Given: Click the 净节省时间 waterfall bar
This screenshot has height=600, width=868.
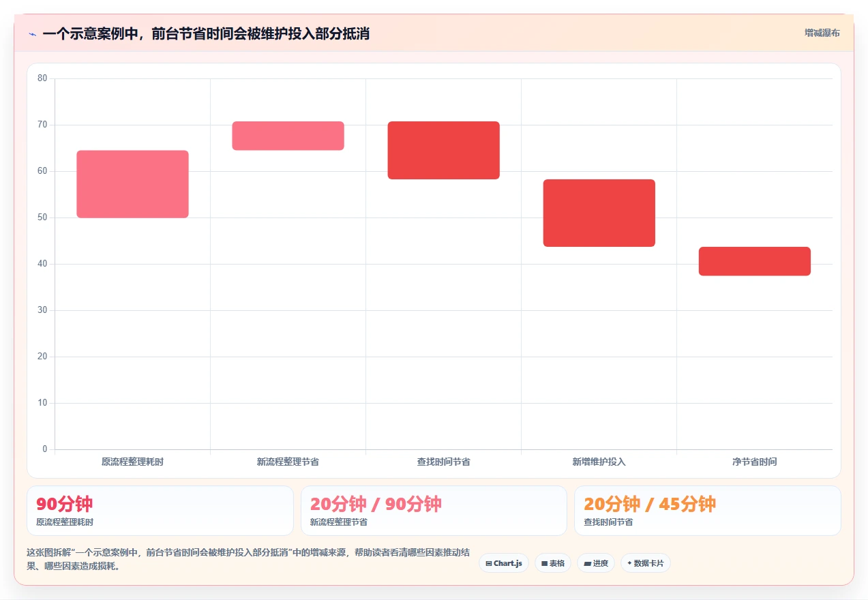Looking at the screenshot, I should [x=754, y=261].
